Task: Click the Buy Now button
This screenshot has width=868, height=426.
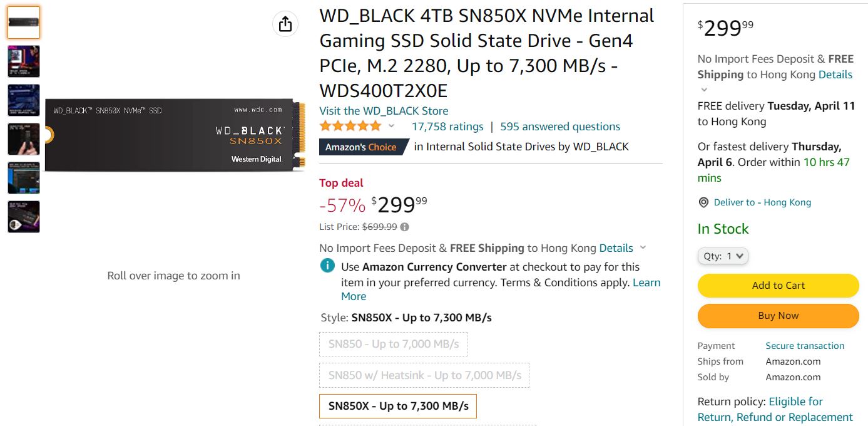Action: pyautogui.click(x=777, y=315)
